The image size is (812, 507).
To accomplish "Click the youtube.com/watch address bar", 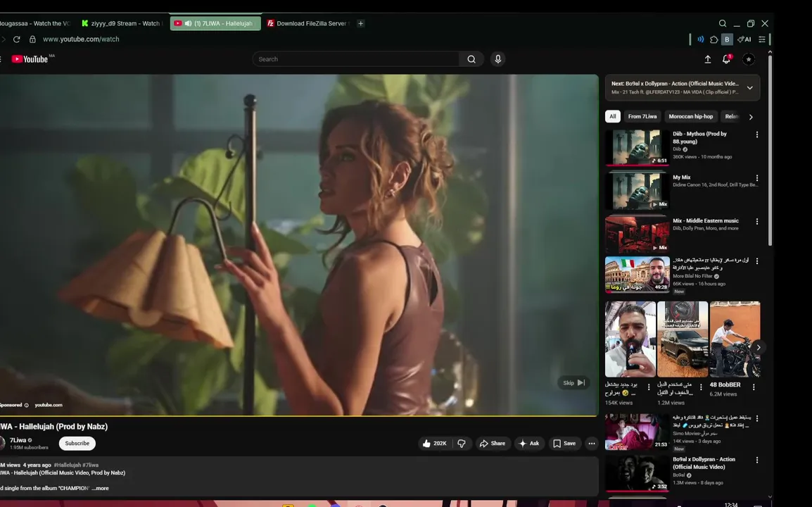I will click(x=81, y=39).
